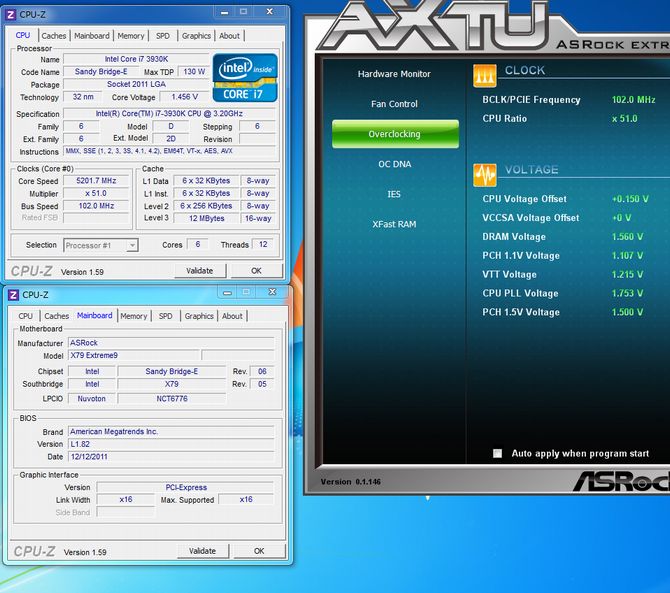This screenshot has height=593, width=670.
Task: Minimize the top CPU-Z window
Action: point(224,12)
